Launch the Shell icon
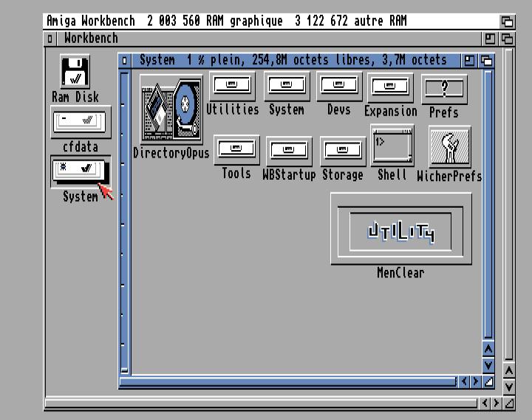 tap(392, 146)
